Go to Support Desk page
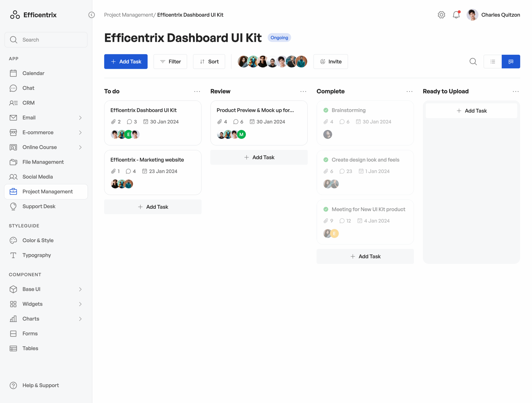532x403 pixels. [39, 206]
